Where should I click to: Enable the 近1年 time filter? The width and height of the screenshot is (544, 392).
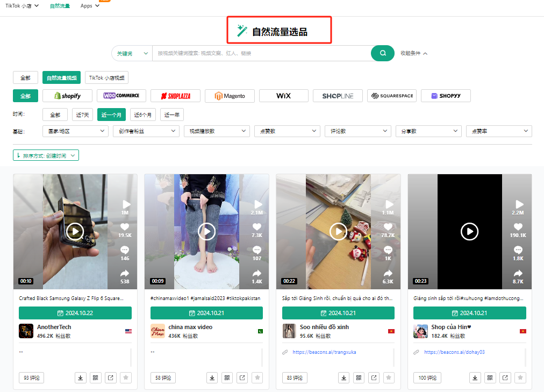[x=171, y=114]
